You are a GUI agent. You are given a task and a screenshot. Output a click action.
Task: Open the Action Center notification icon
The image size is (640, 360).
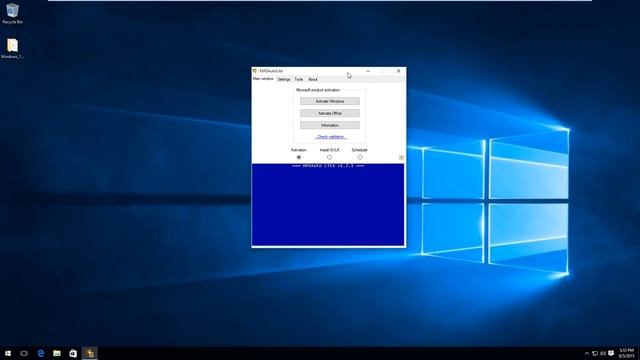(x=611, y=353)
